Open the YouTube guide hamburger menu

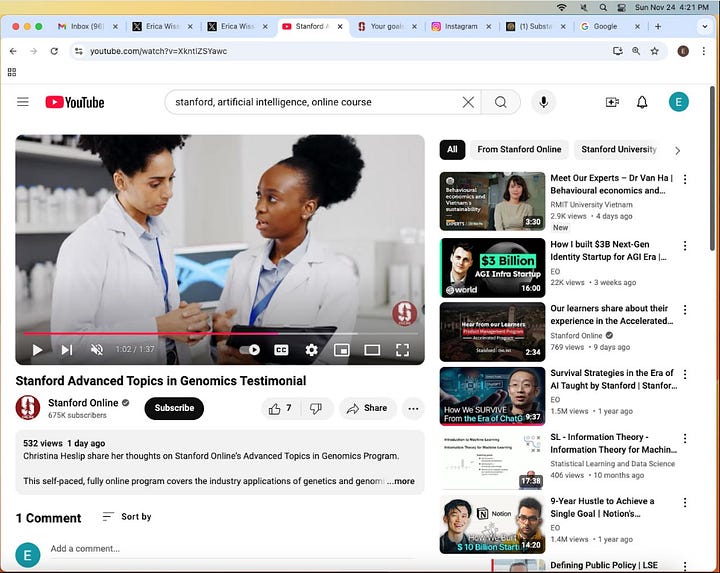tap(22, 102)
